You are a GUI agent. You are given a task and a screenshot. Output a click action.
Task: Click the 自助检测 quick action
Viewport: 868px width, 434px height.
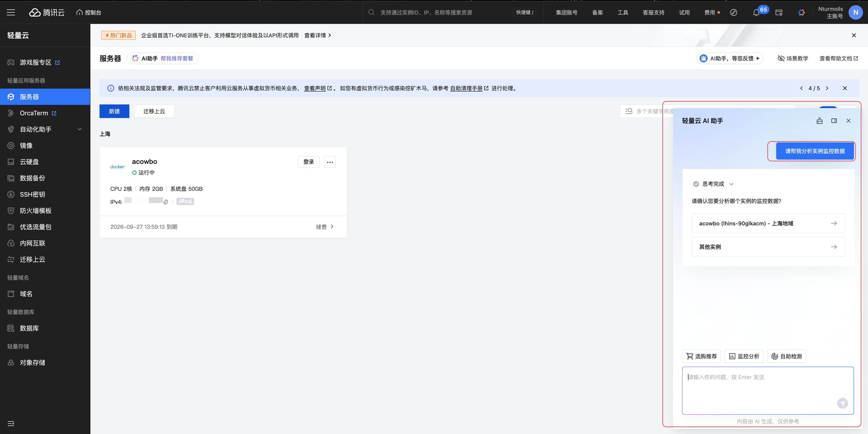click(786, 356)
